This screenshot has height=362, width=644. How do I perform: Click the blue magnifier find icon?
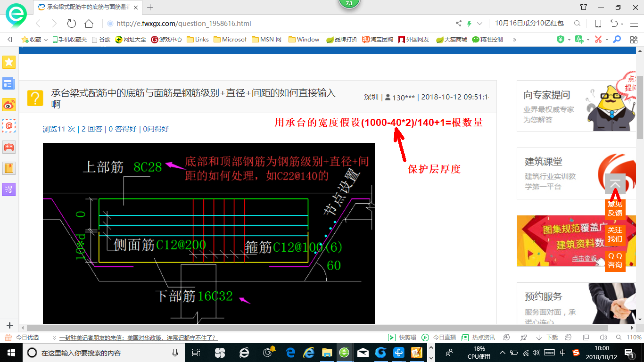tap(617, 40)
